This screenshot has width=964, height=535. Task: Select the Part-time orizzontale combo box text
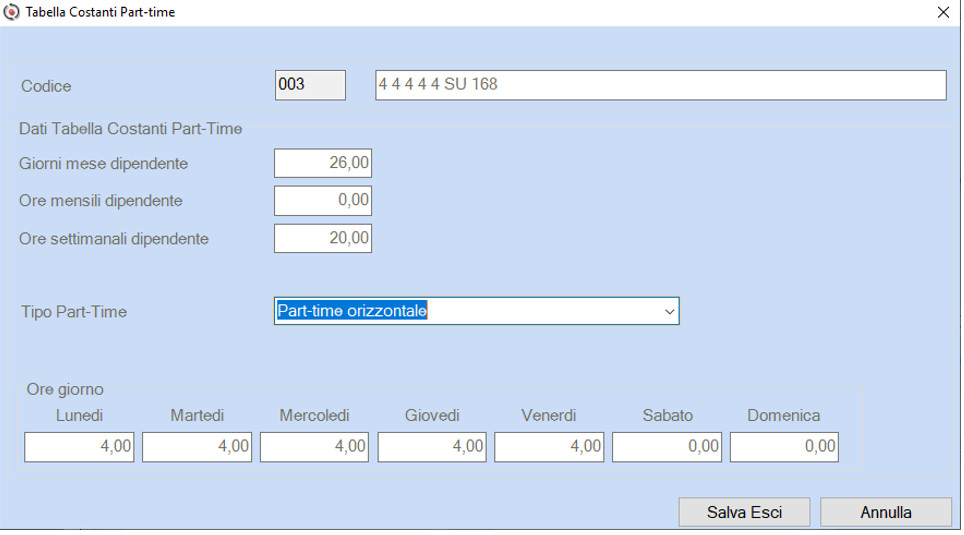tap(352, 311)
